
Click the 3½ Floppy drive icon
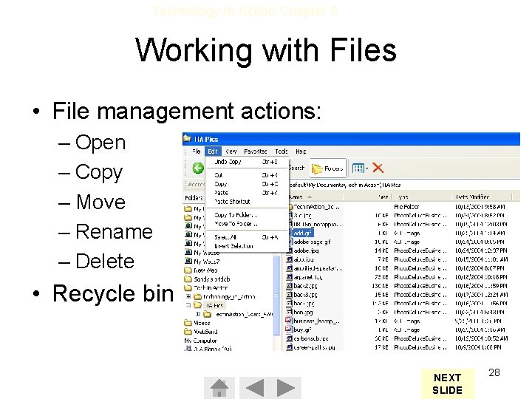click(188, 348)
